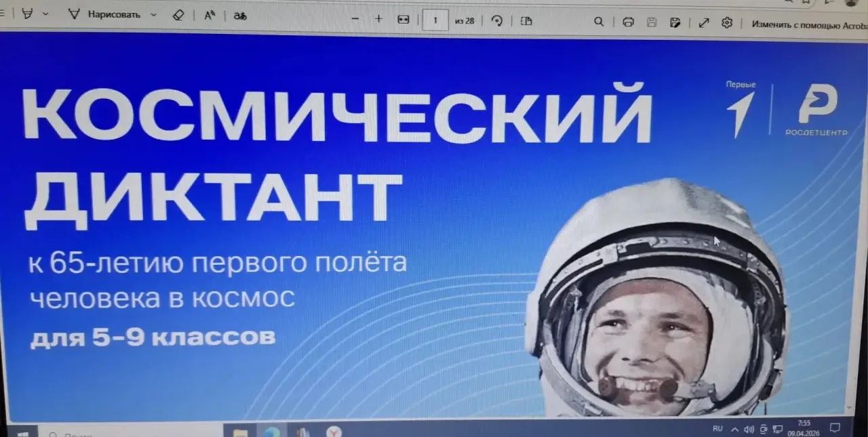Click the Save As icon
Viewport: 868px width, 437px height.
point(675,22)
